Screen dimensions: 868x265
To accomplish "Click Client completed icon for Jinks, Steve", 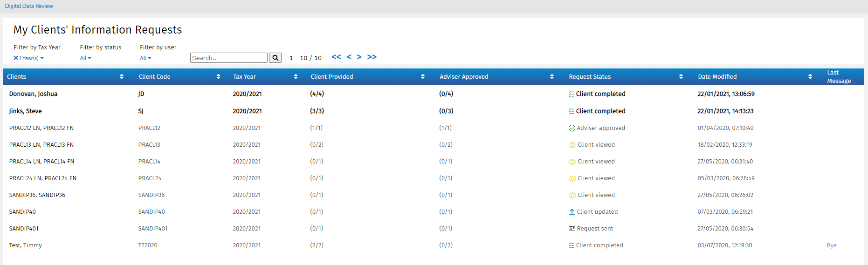I will click(x=572, y=111).
